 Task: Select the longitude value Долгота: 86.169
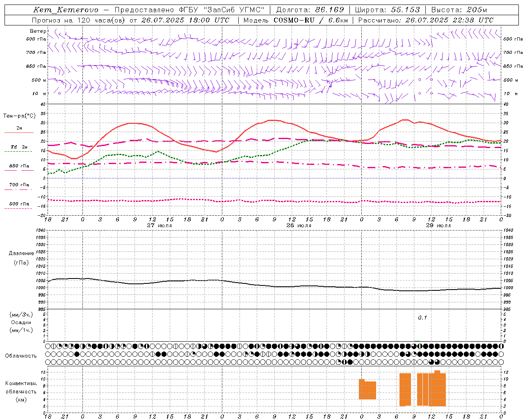[310, 10]
